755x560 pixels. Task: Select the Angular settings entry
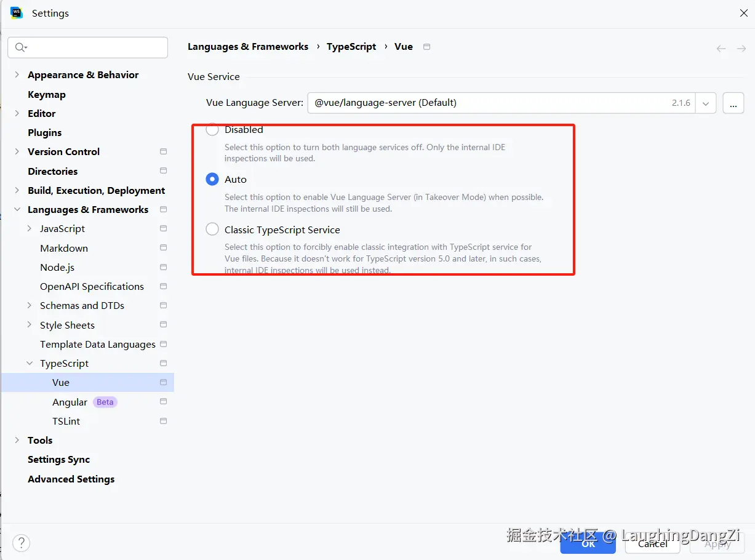point(70,402)
